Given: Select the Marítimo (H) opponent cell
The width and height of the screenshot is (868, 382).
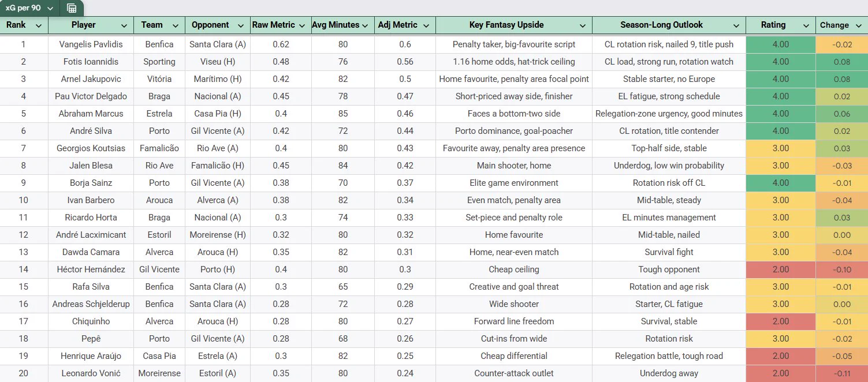Looking at the screenshot, I should 218,79.
